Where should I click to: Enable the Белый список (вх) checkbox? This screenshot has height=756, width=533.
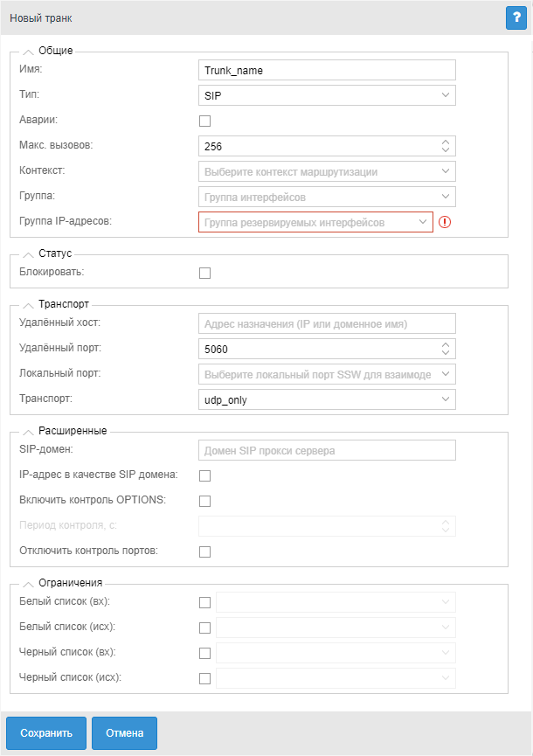[x=205, y=602]
